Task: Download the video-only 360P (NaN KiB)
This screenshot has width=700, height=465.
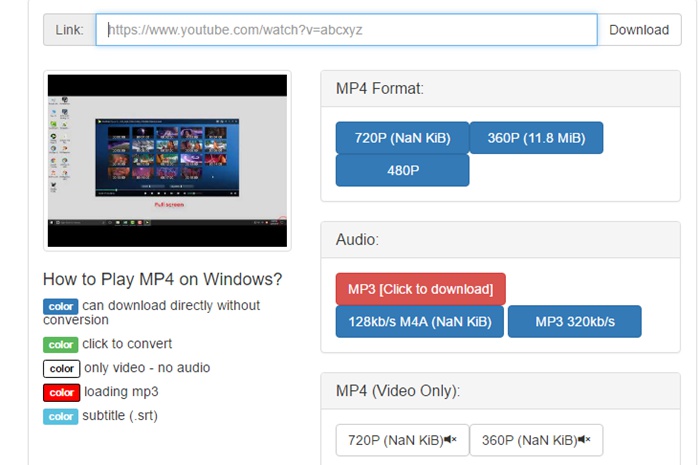Action: pyautogui.click(x=536, y=440)
